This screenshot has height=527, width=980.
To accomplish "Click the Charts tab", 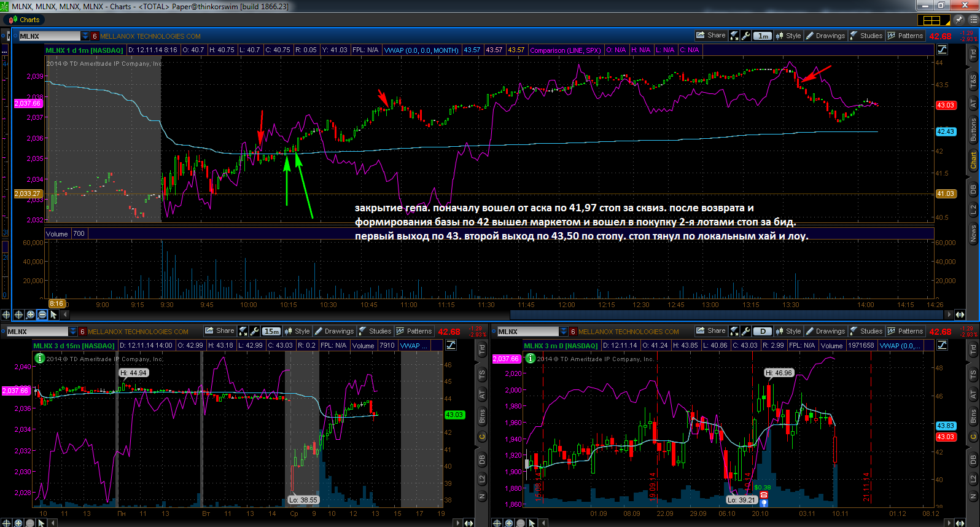I will click(24, 20).
